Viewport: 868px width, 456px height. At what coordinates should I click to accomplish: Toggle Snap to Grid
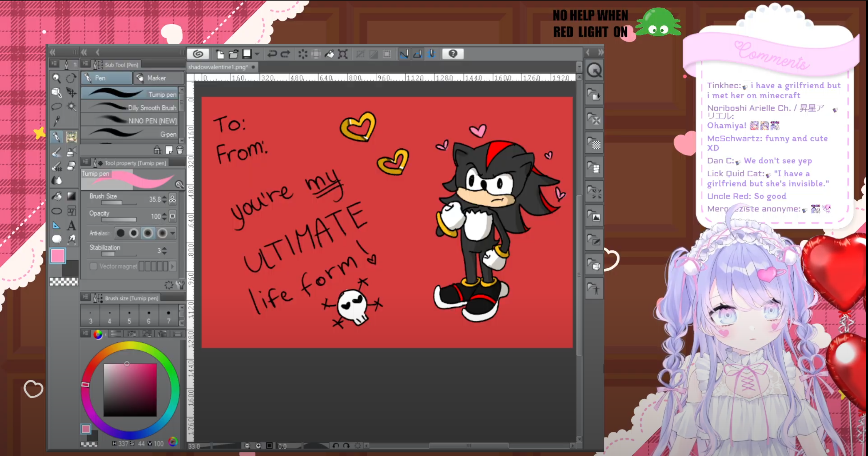coord(431,54)
